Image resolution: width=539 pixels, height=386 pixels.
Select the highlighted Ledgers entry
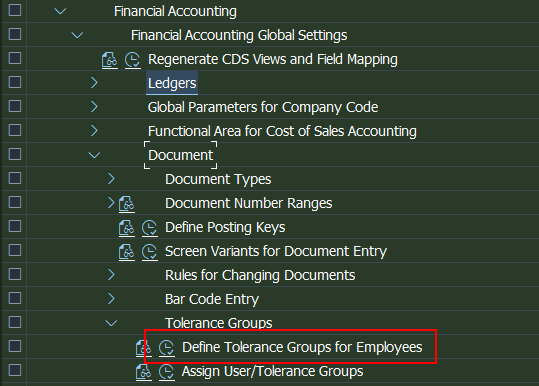point(172,83)
